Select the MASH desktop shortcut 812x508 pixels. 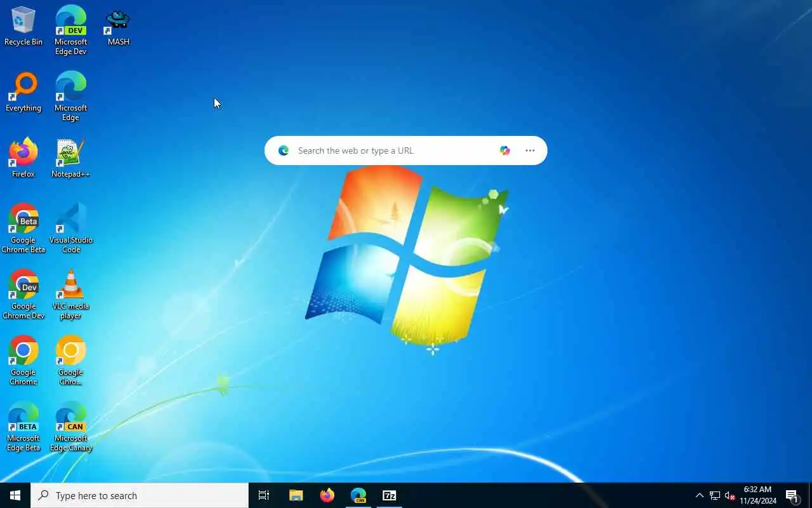(118, 27)
